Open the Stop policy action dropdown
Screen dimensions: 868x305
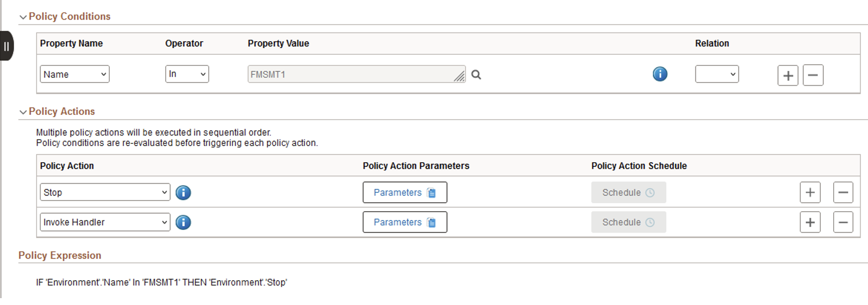point(105,192)
